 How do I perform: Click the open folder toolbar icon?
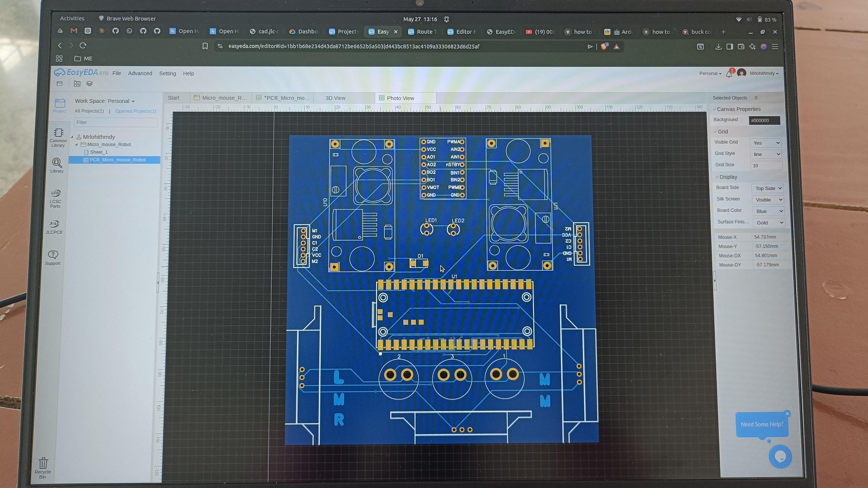[60, 84]
